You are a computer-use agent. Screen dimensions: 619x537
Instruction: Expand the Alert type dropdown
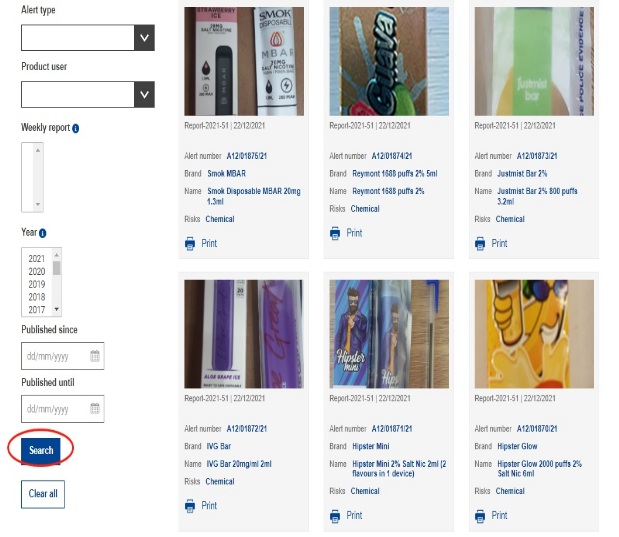(144, 38)
